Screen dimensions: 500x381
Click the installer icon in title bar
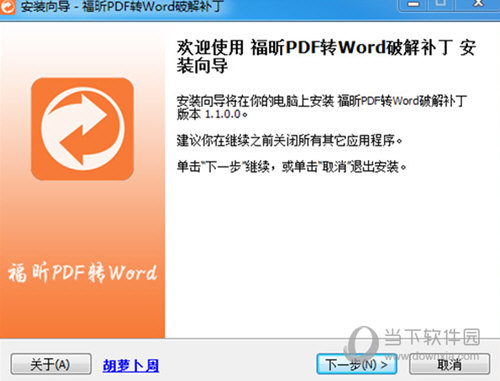(x=7, y=7)
